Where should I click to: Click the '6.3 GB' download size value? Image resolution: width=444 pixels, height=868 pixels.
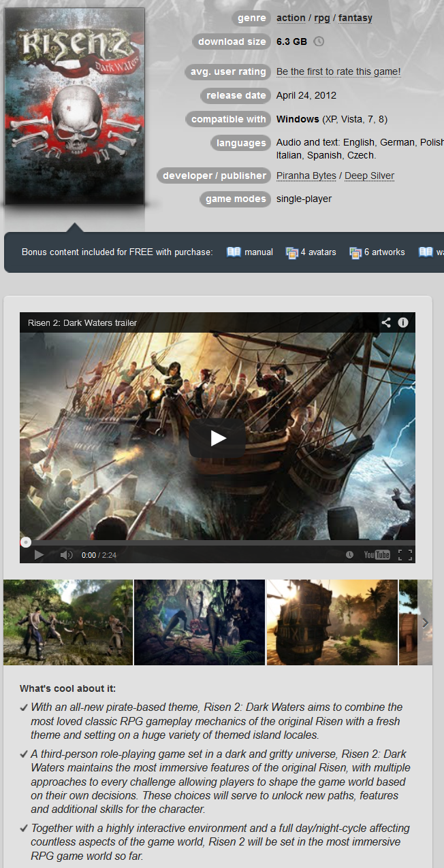point(291,41)
